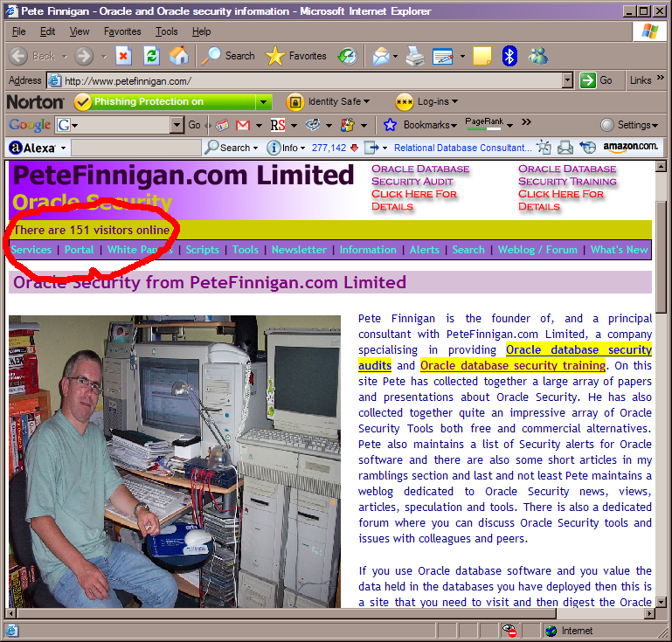The image size is (672, 642).
Task: Click the Alexa email page icon
Action: 565,148
